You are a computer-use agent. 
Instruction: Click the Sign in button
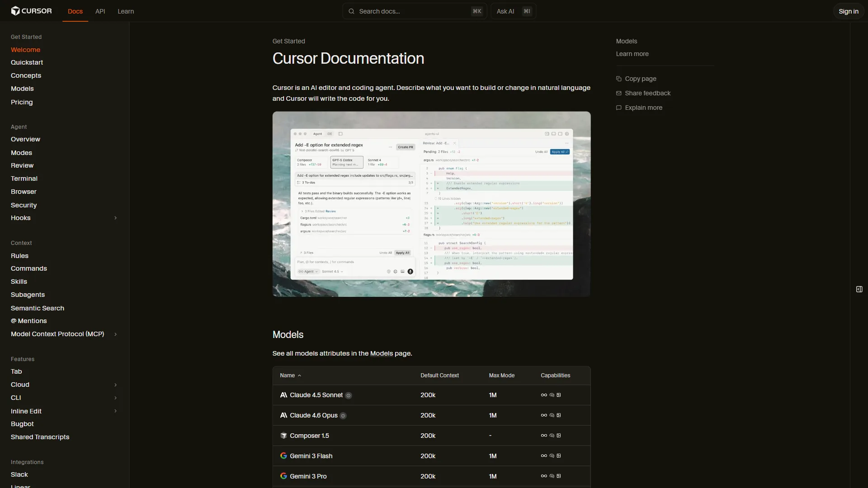click(x=848, y=11)
